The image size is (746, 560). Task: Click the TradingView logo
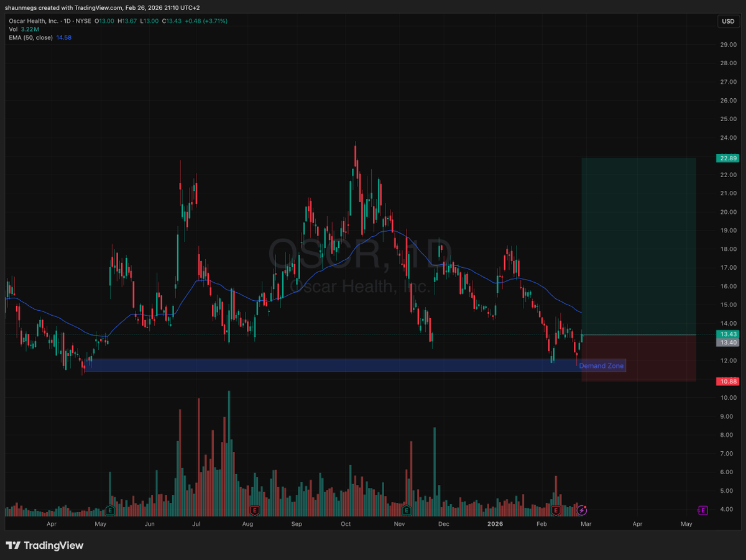click(45, 546)
